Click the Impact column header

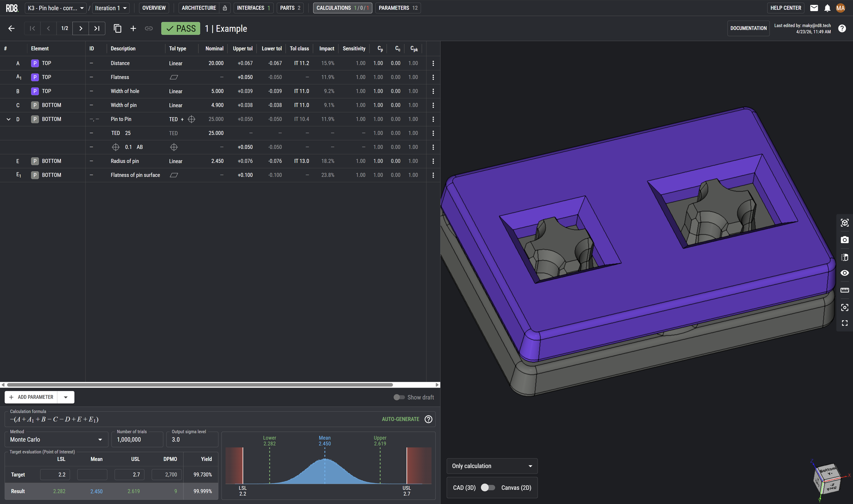[x=327, y=49]
